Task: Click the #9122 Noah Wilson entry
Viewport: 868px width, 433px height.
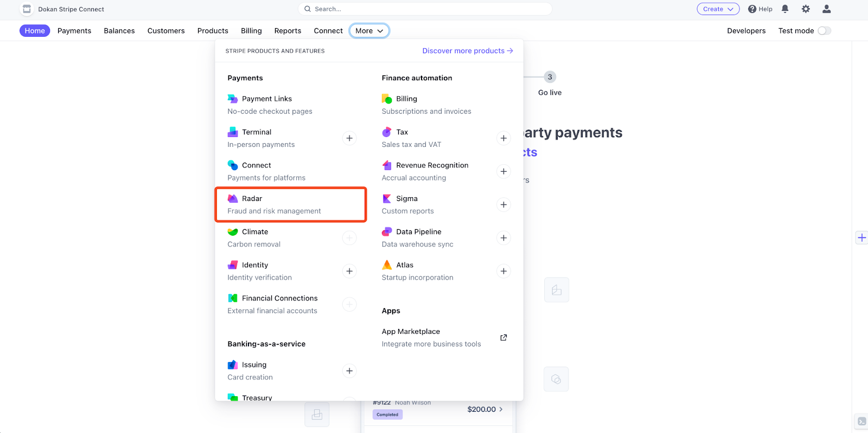Action: point(402,403)
